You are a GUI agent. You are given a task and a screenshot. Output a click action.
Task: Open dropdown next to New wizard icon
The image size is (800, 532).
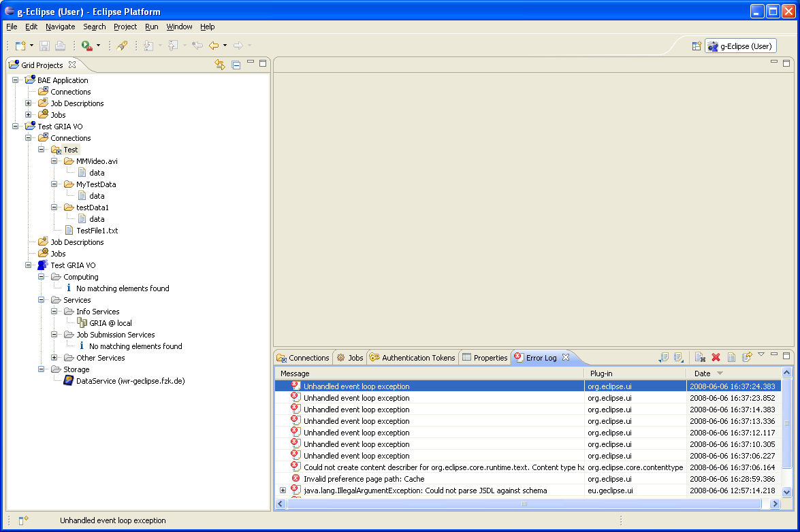click(x=31, y=46)
